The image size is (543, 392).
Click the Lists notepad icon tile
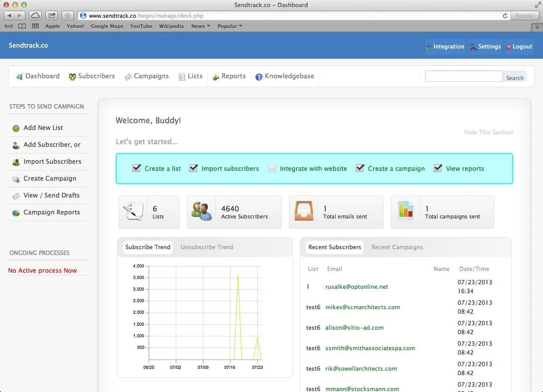133,212
